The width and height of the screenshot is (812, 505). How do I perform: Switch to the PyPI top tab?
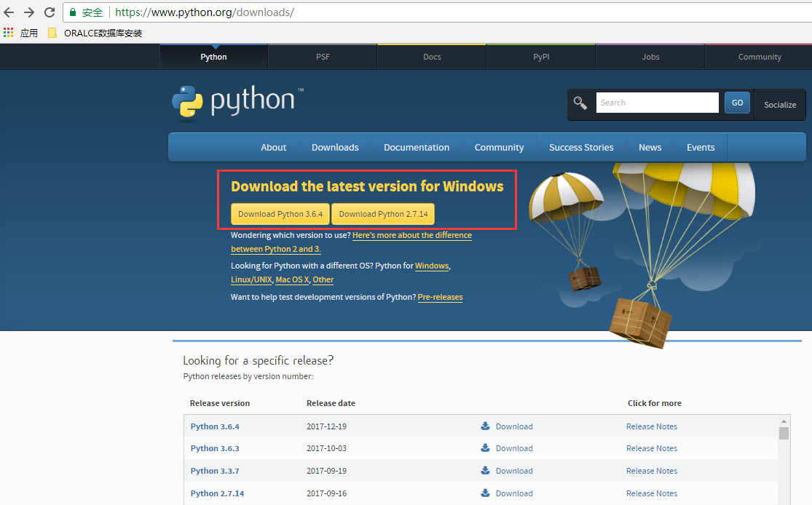(541, 57)
